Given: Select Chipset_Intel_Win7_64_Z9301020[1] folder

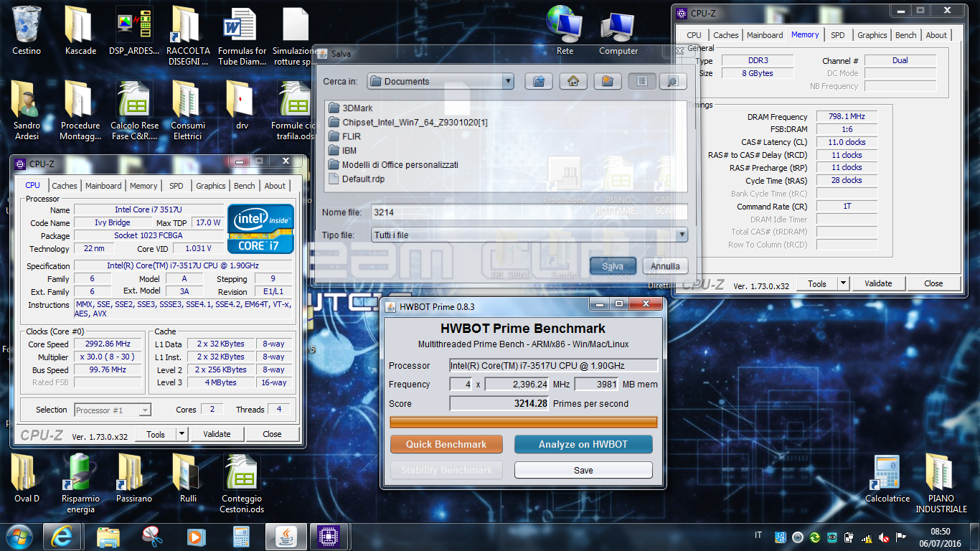Looking at the screenshot, I should click(408, 122).
